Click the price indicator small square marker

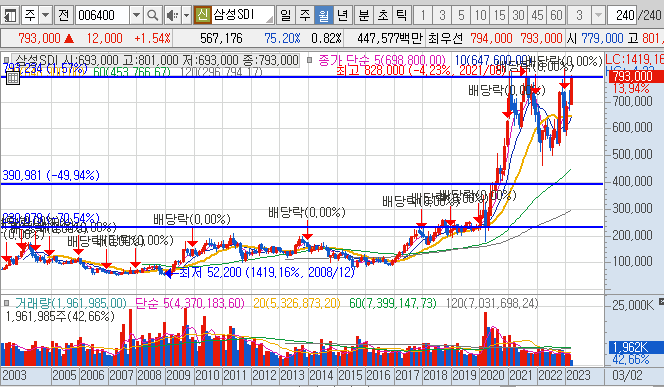(6, 60)
